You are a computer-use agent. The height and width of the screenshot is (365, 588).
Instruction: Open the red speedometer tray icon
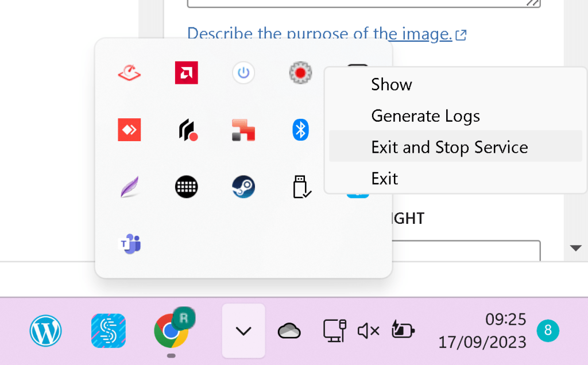(129, 73)
